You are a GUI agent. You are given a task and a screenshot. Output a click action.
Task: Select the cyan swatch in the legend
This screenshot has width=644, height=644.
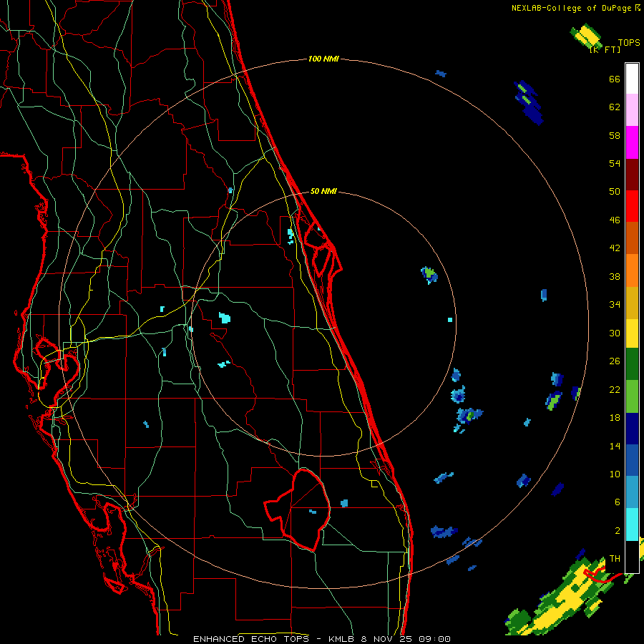pos(632,525)
